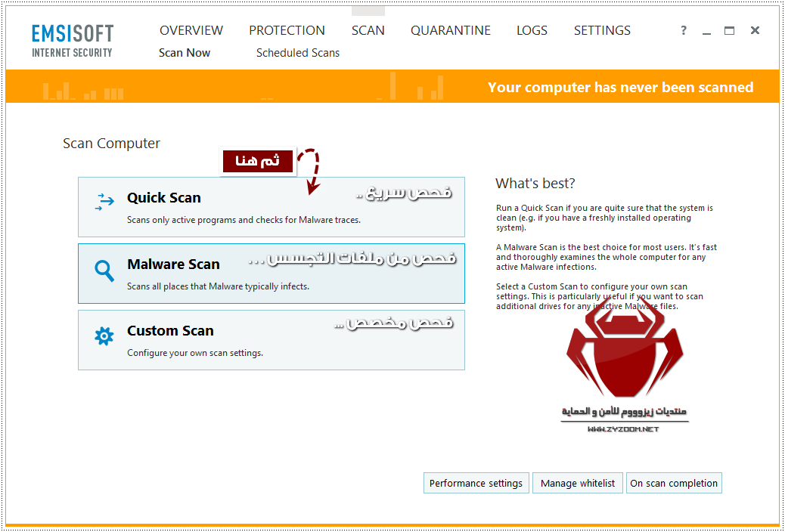Click the "What's best?" heading
The height and width of the screenshot is (532, 785).
click(x=535, y=183)
